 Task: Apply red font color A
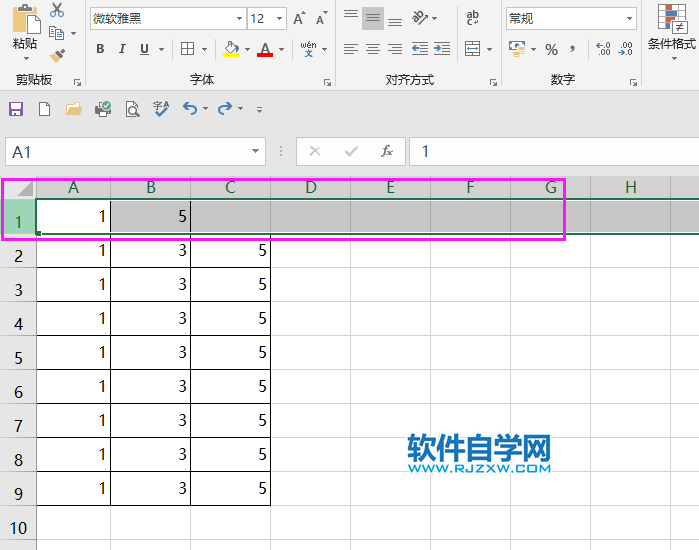265,49
